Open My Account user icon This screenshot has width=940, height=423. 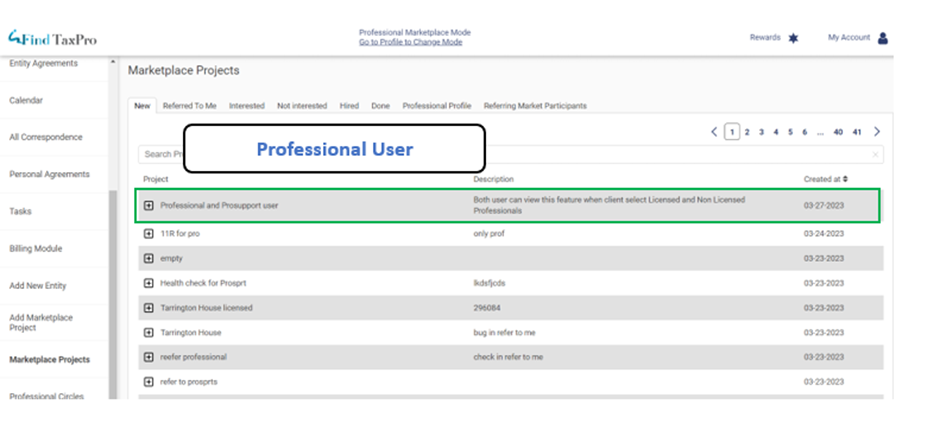(882, 38)
